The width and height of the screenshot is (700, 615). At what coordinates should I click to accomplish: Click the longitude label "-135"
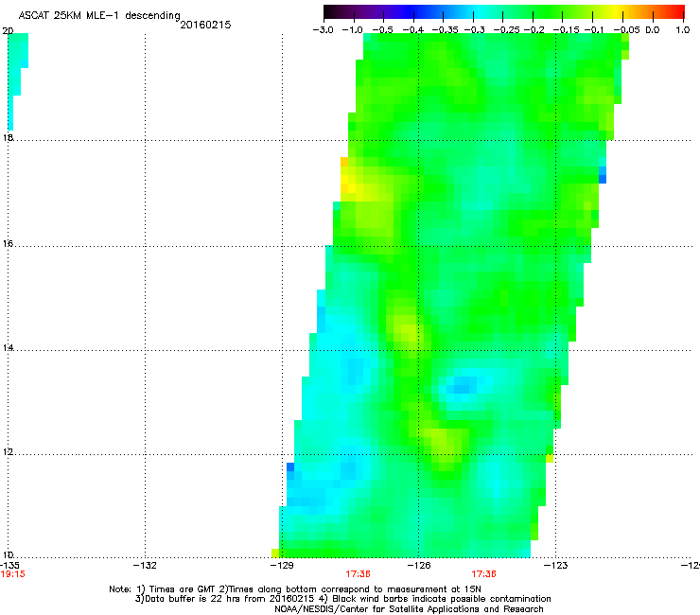tap(9, 566)
